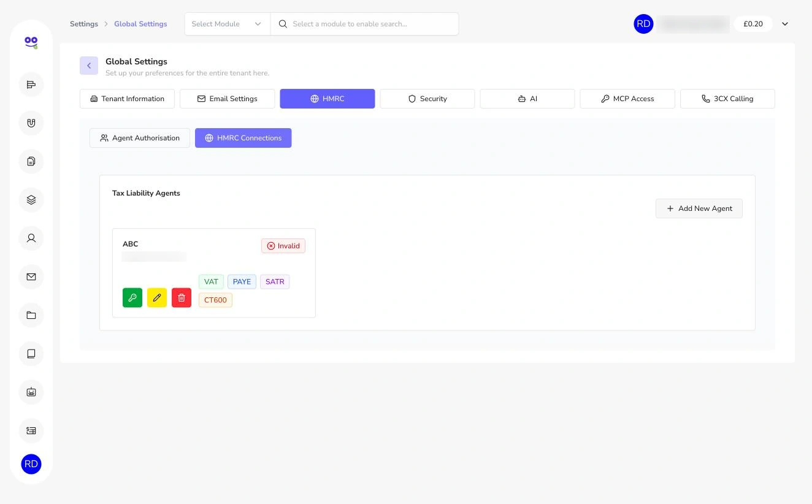The height and width of the screenshot is (504, 812).
Task: Open the 3CX Calling tab
Action: (727, 99)
